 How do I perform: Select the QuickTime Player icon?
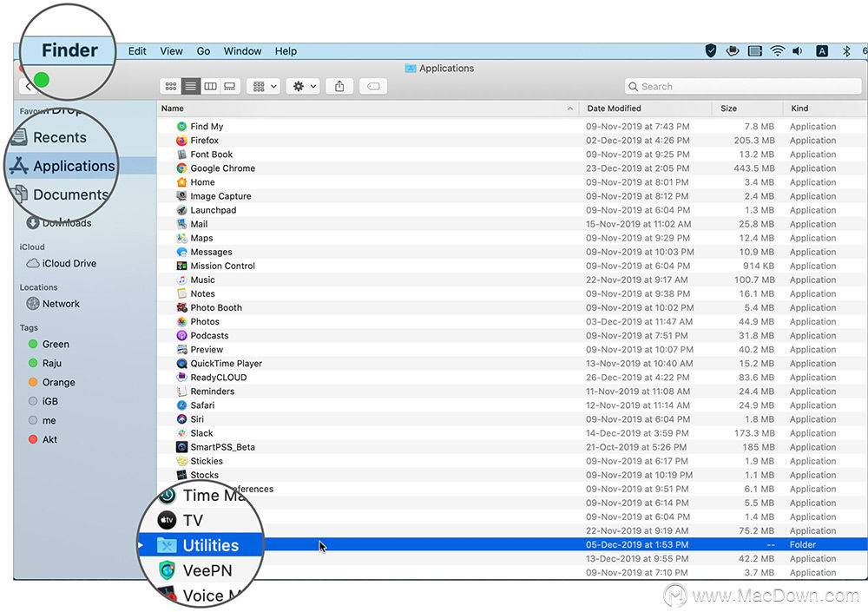(181, 364)
